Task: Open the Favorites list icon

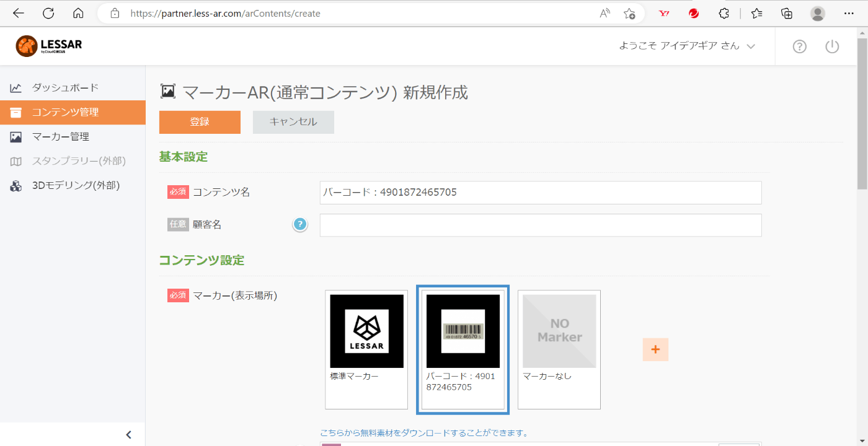Action: click(x=756, y=13)
